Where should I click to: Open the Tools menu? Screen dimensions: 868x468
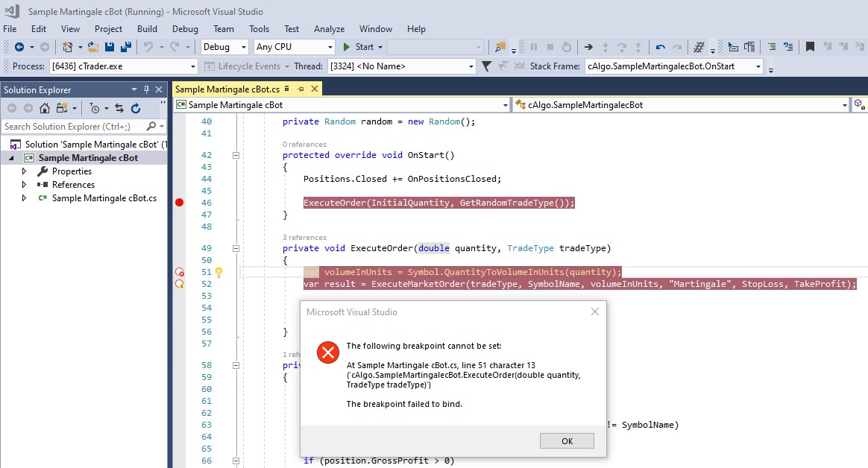point(259,29)
